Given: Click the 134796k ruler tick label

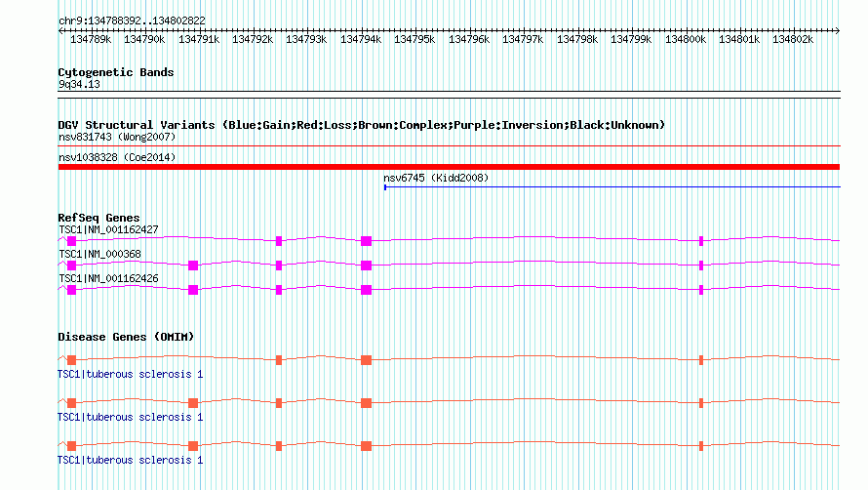Looking at the screenshot, I should pyautogui.click(x=469, y=39).
